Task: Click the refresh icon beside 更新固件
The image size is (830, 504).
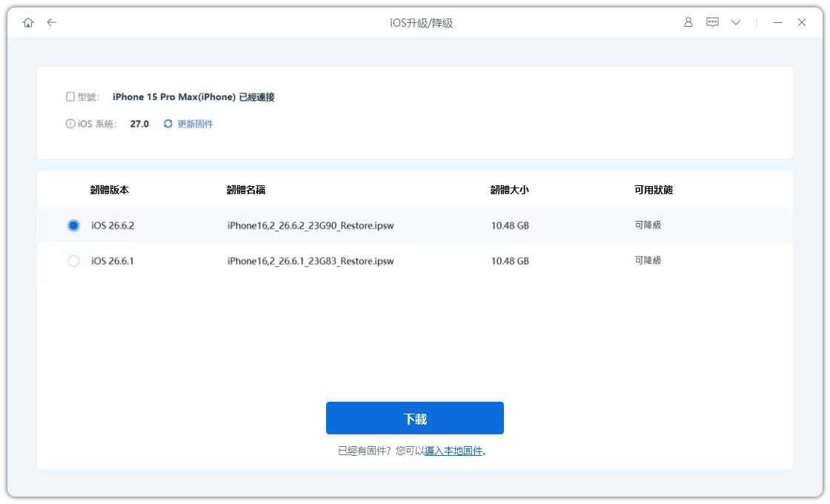Action: (x=167, y=124)
